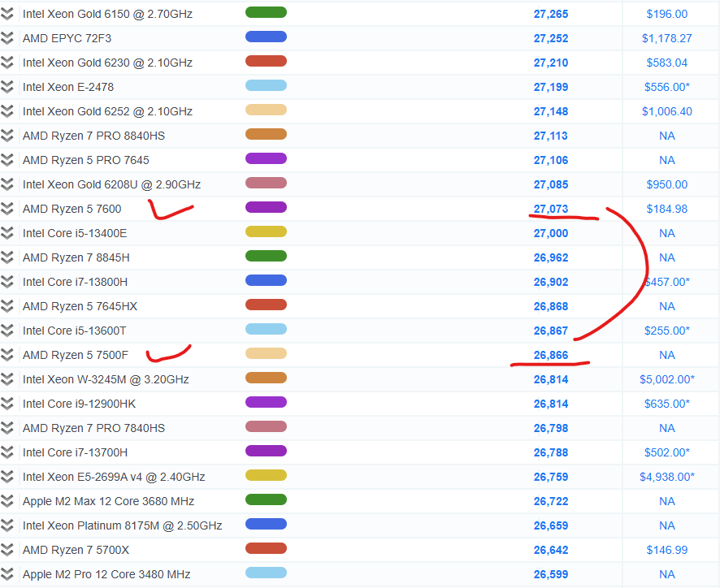Open Intel Xeon Gold 6252 @ 2.10GHz link
The height and width of the screenshot is (588, 720).
[x=107, y=111]
